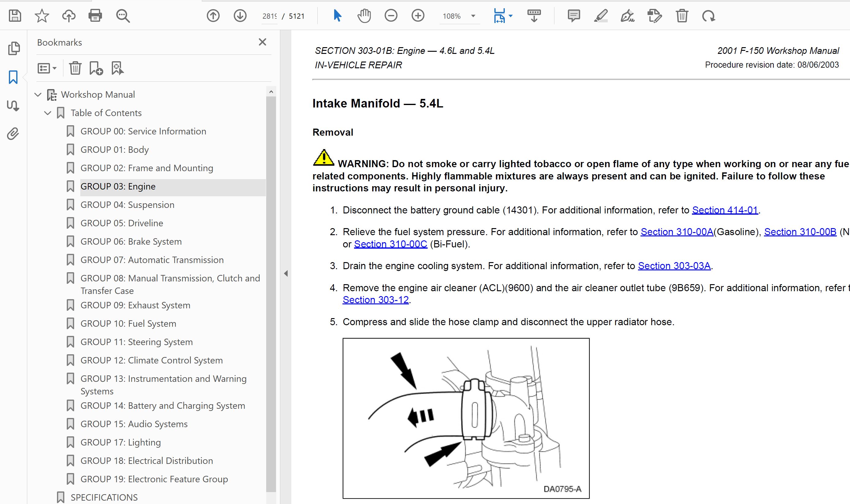Select the Hand pan tool
The image size is (850, 504).
[364, 16]
